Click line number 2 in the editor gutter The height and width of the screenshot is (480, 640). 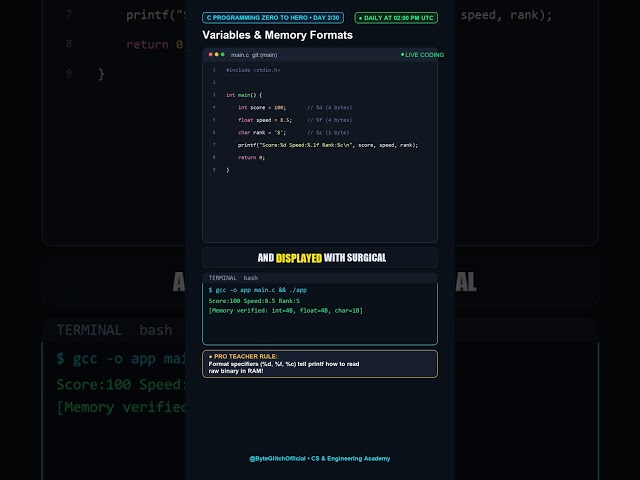point(214,82)
